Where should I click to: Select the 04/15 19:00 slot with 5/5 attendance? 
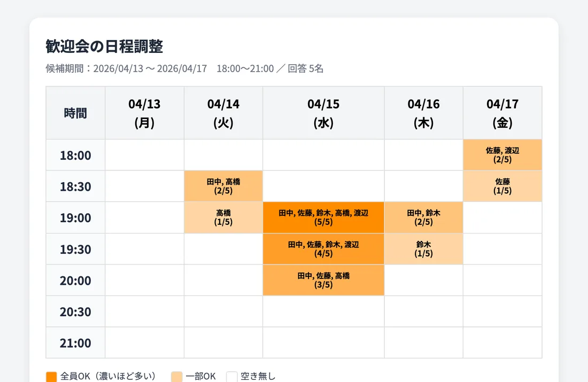point(323,217)
